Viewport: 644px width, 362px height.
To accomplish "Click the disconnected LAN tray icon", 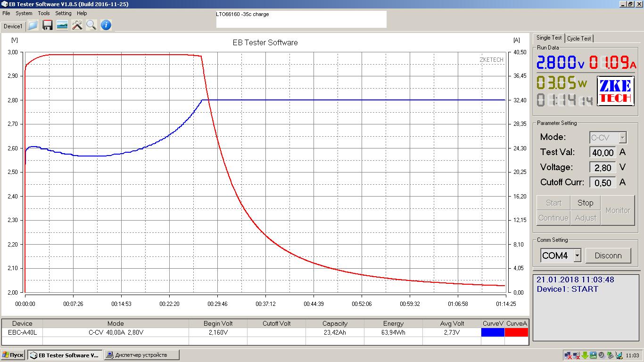I will coord(568,355).
